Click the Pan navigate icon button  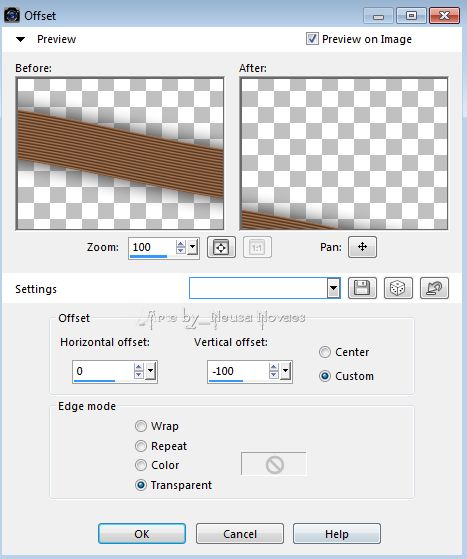click(x=362, y=247)
